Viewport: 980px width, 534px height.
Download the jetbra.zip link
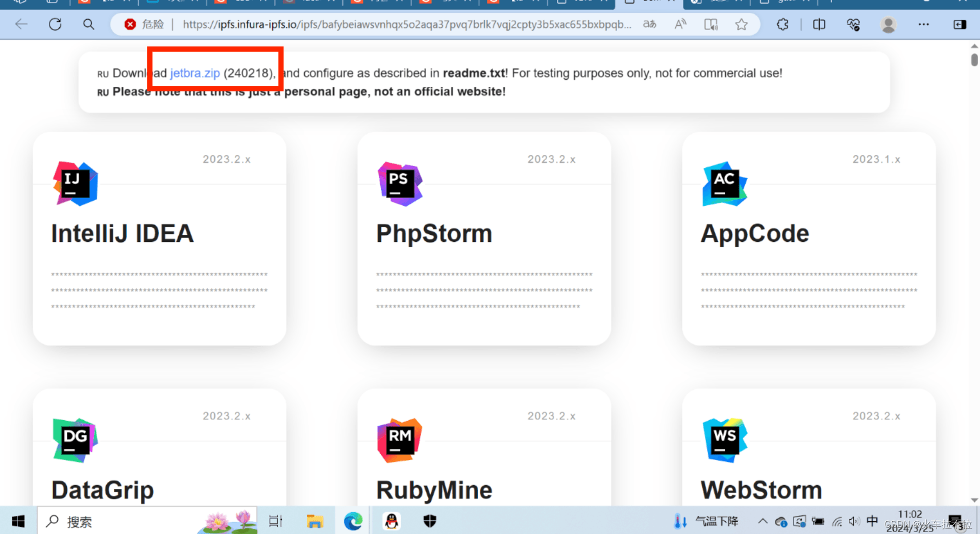pyautogui.click(x=195, y=73)
